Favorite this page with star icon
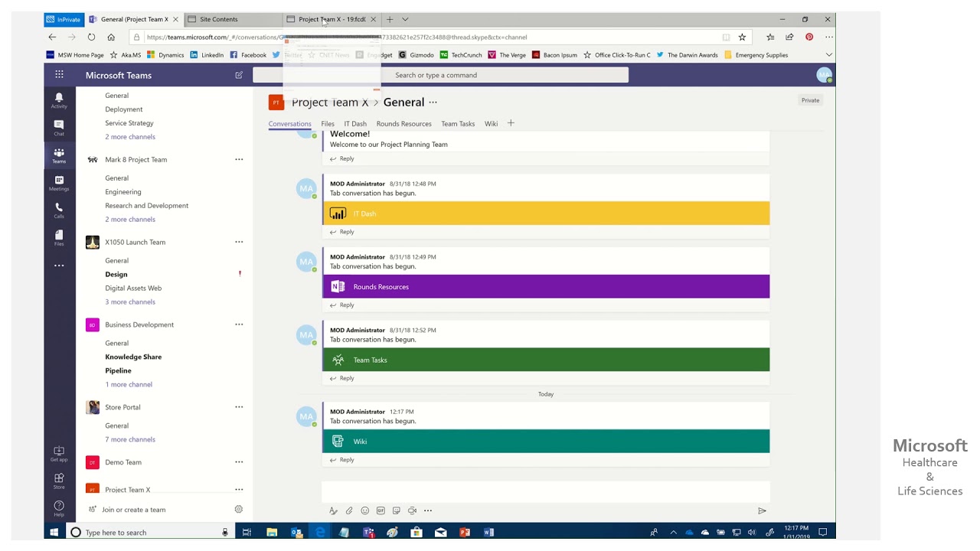 pos(742,37)
